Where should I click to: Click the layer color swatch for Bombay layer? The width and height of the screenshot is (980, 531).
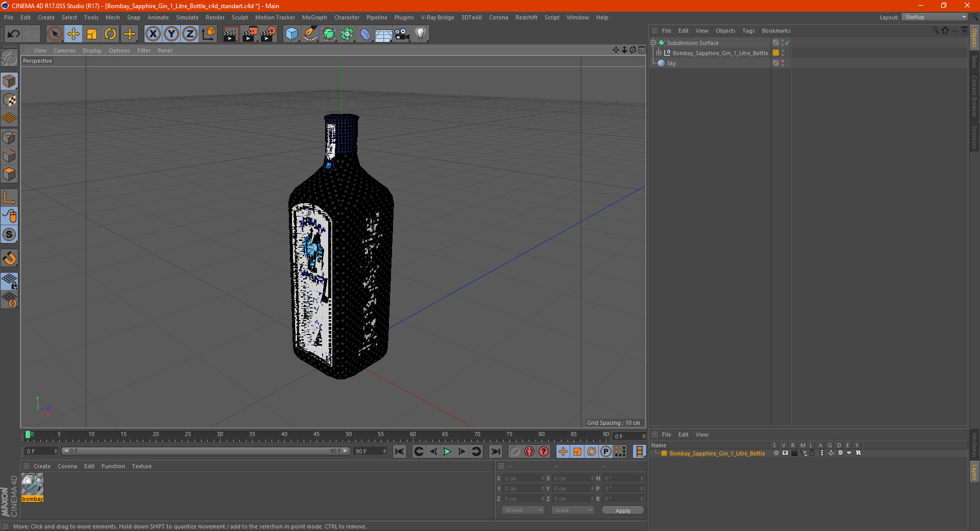coord(664,453)
